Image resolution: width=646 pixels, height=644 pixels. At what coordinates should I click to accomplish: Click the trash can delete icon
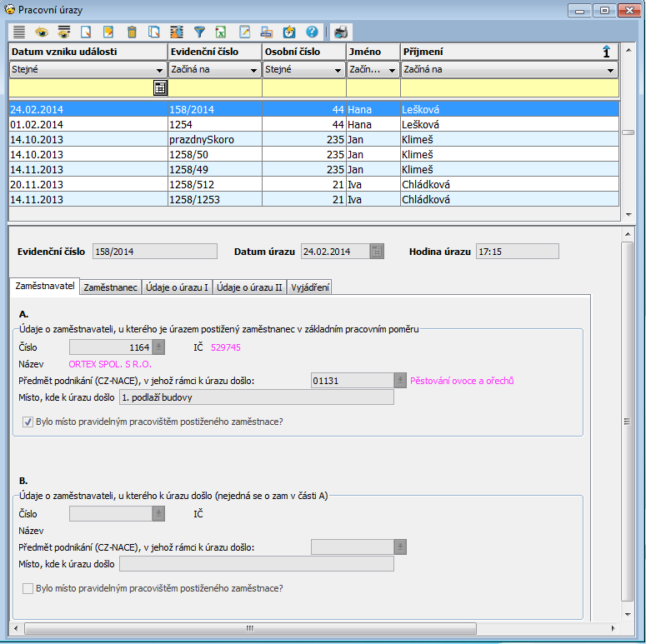tap(132, 32)
